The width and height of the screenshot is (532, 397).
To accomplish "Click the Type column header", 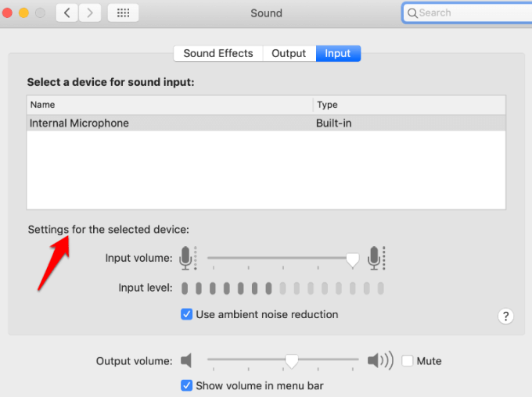I will pyautogui.click(x=408, y=105).
